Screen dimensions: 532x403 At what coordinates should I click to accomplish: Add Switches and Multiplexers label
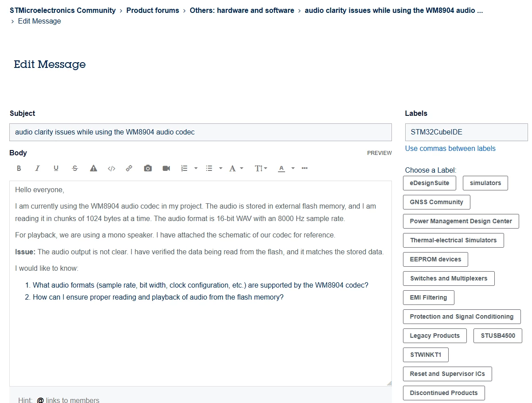coord(449,278)
